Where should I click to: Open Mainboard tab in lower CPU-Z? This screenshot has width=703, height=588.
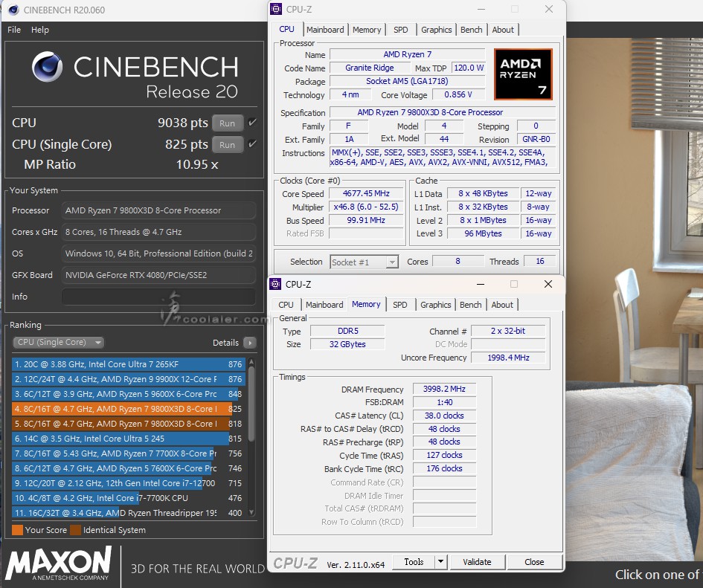(324, 305)
